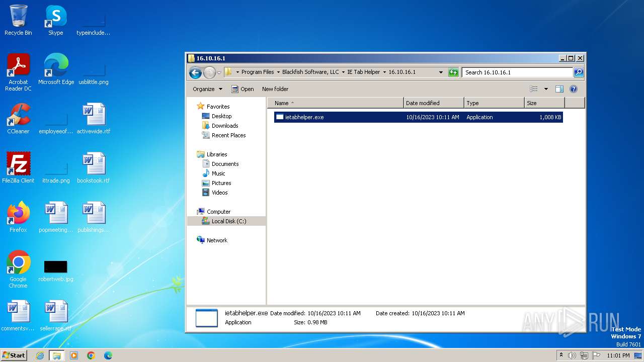This screenshot has width=644, height=362.
Task: Select usblittle.png desktop file
Action: click(x=94, y=72)
